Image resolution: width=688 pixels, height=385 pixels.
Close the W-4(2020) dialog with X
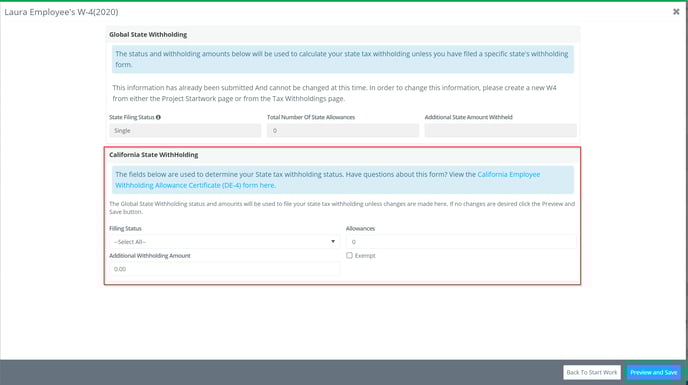(x=676, y=12)
